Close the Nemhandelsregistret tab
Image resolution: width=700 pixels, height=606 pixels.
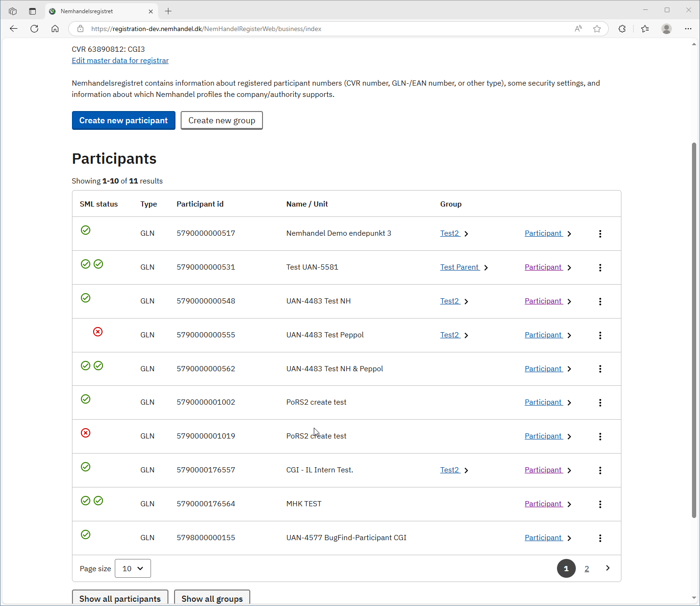[x=151, y=11]
